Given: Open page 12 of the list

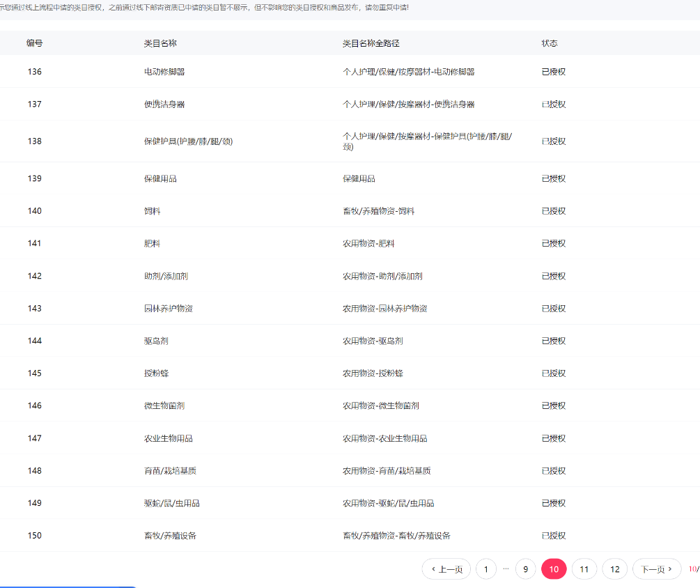Looking at the screenshot, I should pyautogui.click(x=614, y=569).
